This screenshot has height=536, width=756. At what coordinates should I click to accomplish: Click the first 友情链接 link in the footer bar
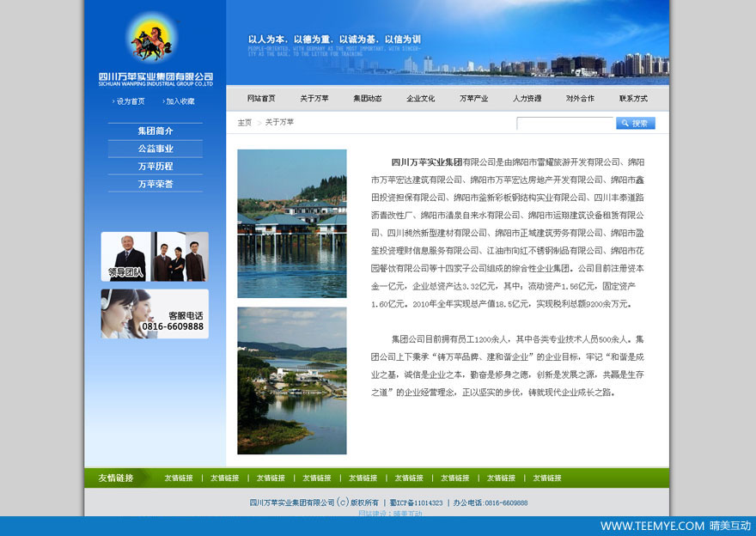click(x=179, y=478)
